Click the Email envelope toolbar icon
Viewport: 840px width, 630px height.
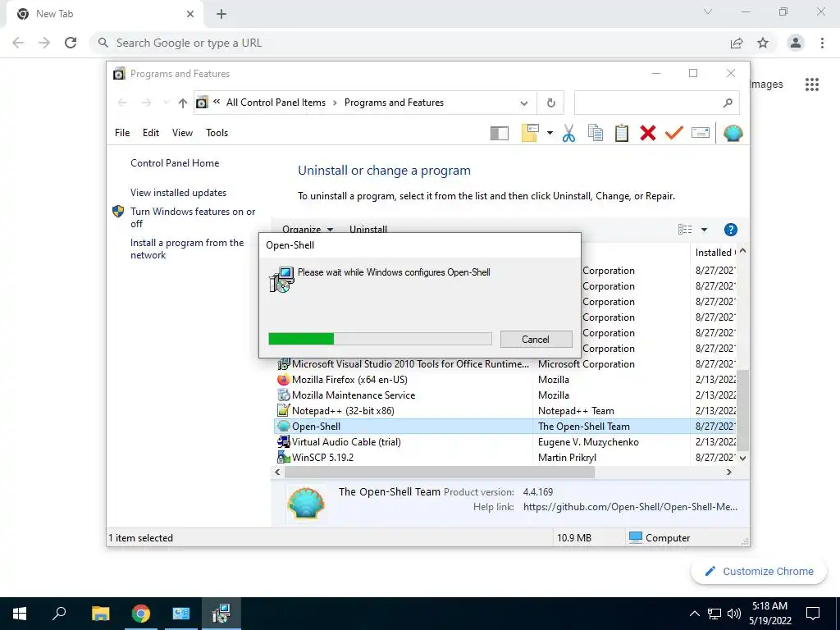point(701,132)
